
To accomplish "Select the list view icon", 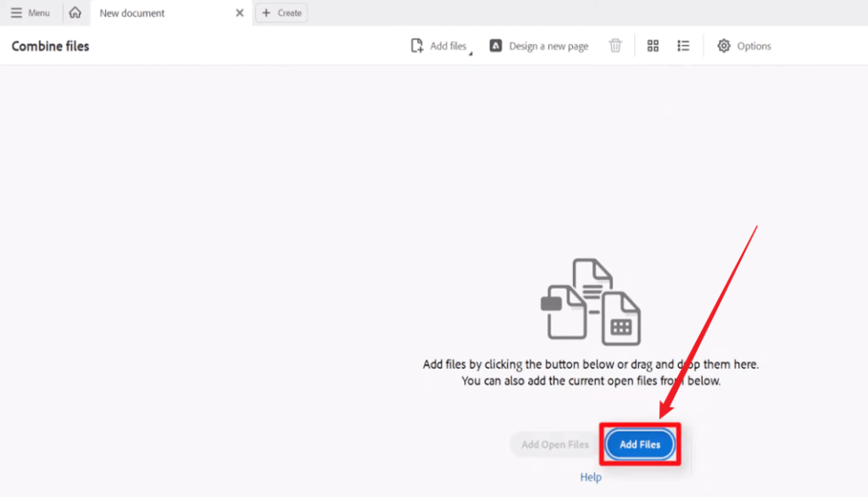I will coord(683,45).
